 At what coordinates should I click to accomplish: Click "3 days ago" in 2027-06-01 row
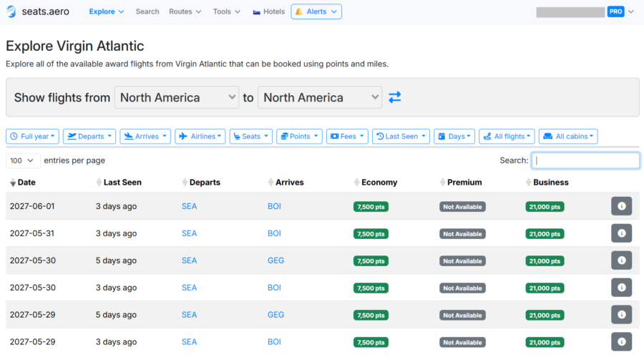[116, 206]
